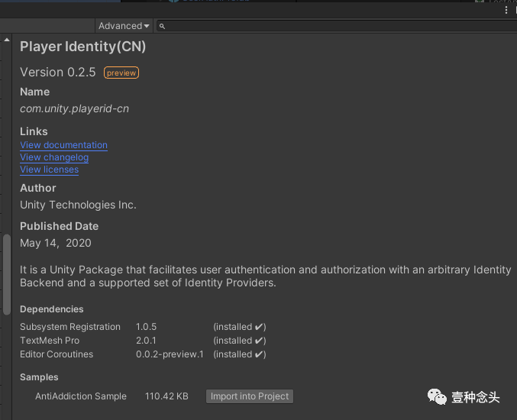Click Editor Coroutines dependency row
Viewport: 517px width, 420px height.
[x=143, y=354]
